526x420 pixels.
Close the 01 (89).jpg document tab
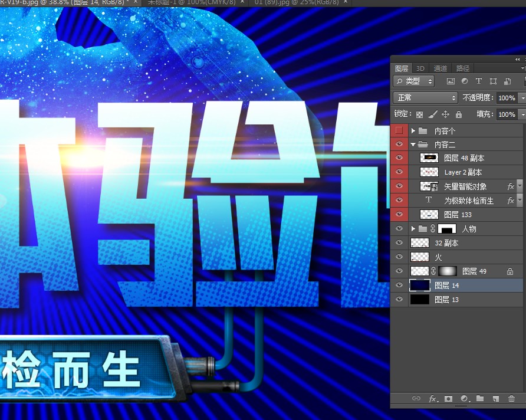coord(346,2)
